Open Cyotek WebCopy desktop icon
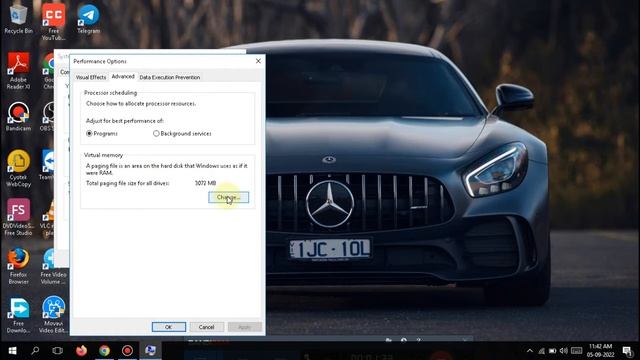 [18, 168]
